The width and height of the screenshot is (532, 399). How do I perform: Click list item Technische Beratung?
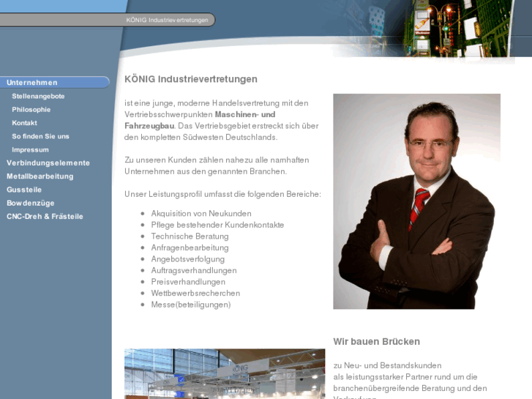(190, 236)
